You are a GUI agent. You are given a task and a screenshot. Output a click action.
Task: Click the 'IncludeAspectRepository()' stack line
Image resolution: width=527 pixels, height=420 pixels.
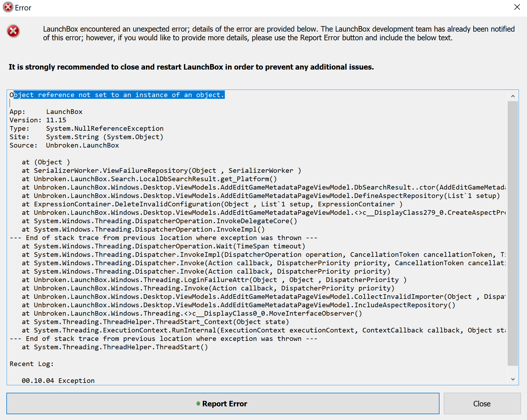pos(238,305)
